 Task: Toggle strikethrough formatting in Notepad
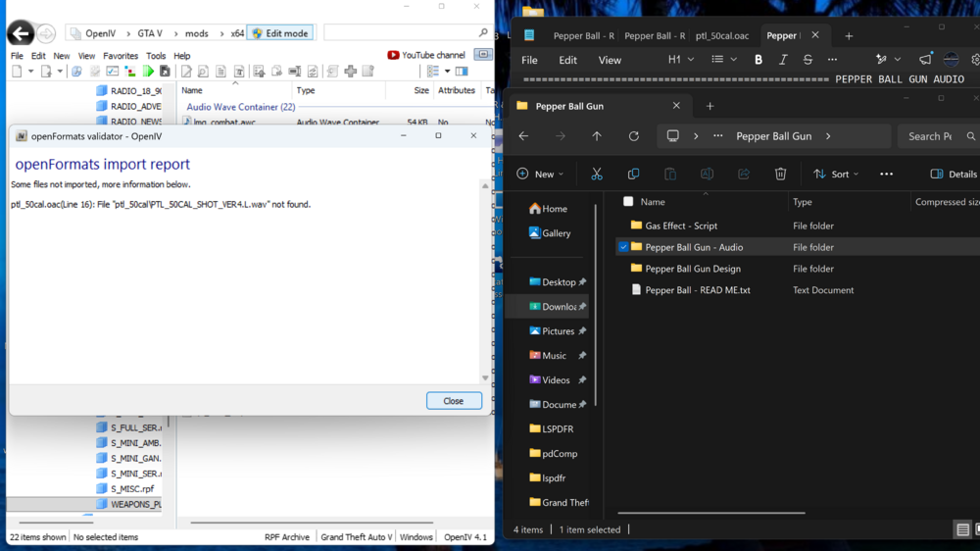pyautogui.click(x=808, y=60)
